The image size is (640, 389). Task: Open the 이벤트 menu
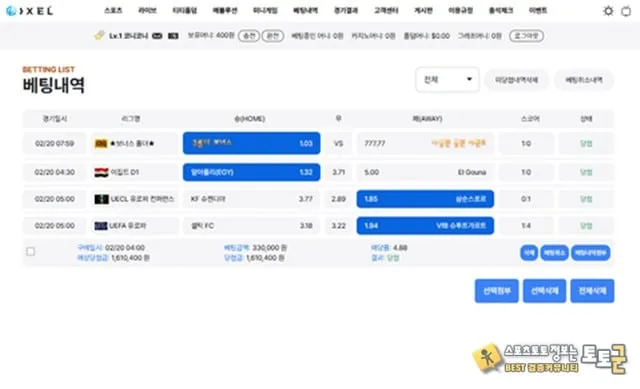point(538,11)
